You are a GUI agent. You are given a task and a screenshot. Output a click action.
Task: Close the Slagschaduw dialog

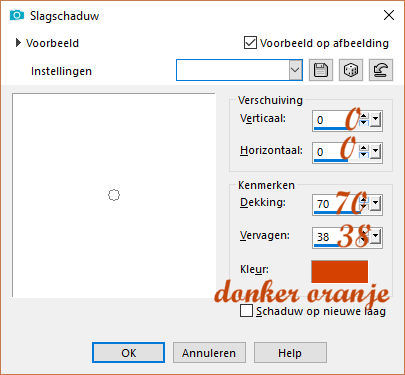(x=389, y=15)
